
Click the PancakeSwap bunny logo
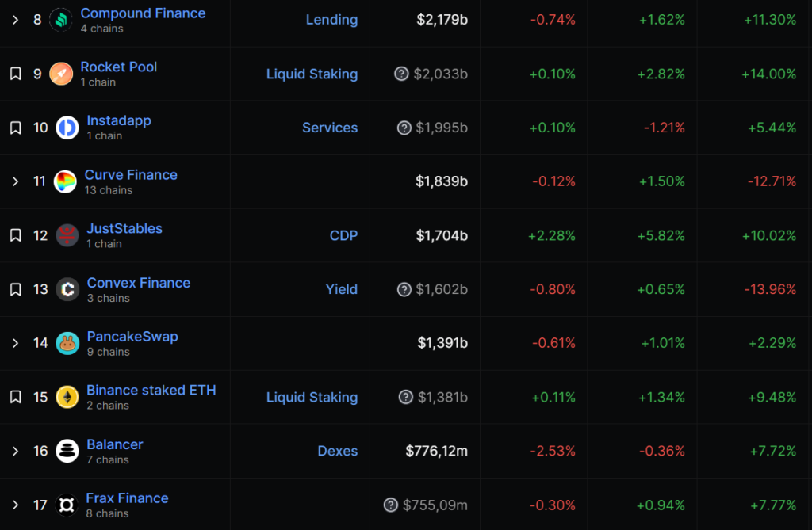tap(67, 343)
